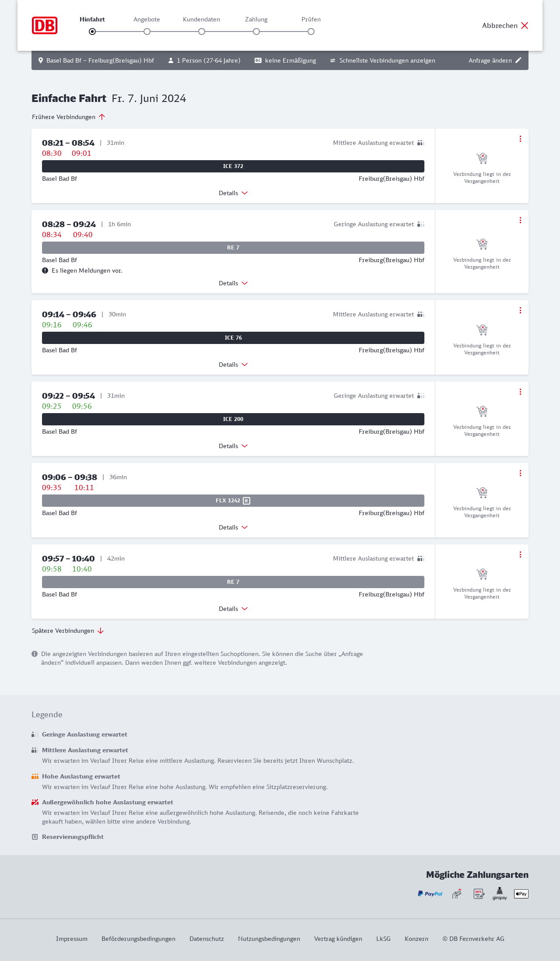Open the Impressum footer link
This screenshot has height=961, width=560.
coord(72,939)
